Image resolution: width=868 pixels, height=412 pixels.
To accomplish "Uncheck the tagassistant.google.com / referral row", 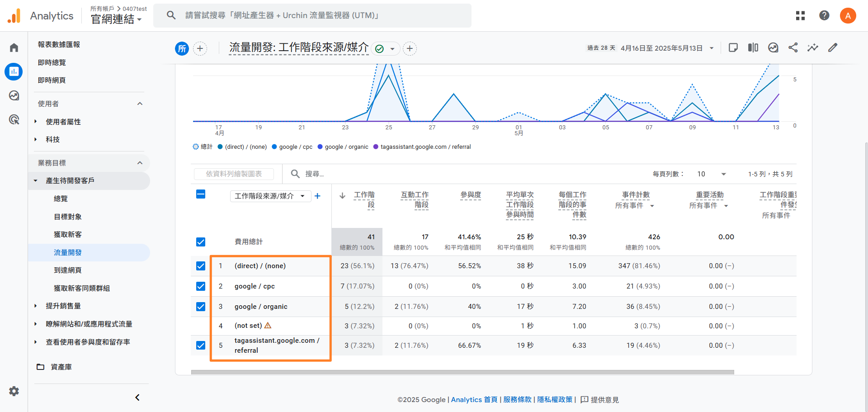I will tap(201, 345).
